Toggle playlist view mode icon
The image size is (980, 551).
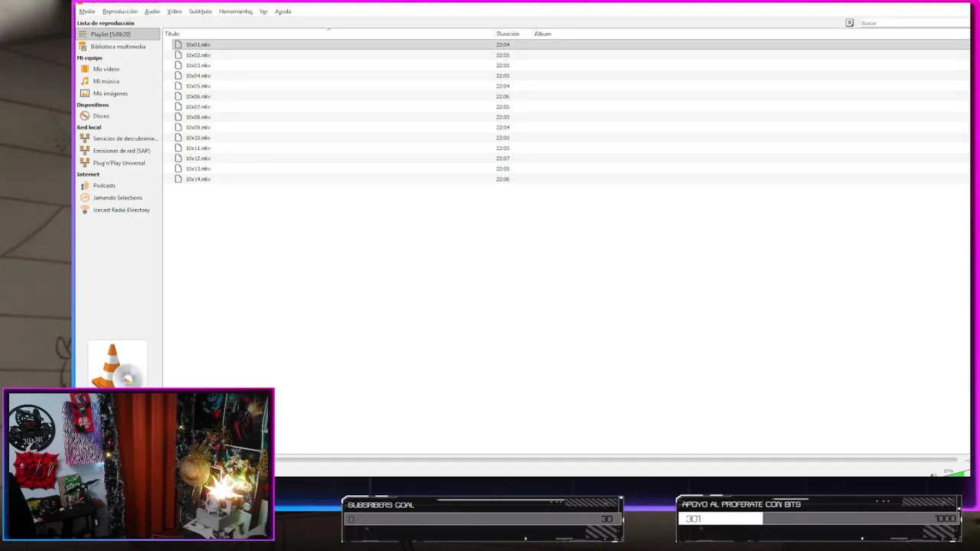tap(849, 23)
